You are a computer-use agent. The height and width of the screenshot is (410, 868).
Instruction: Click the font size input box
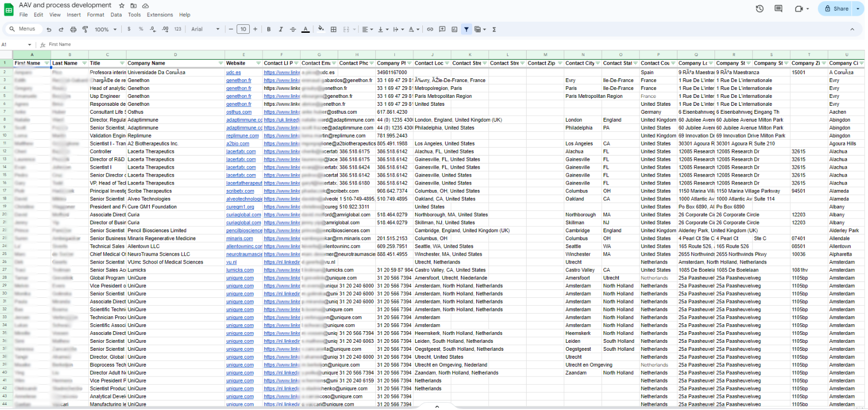(x=243, y=30)
